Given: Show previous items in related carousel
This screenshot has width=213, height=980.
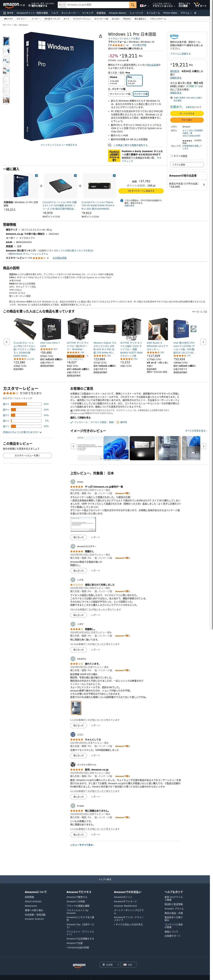Looking at the screenshot, I should (7, 342).
